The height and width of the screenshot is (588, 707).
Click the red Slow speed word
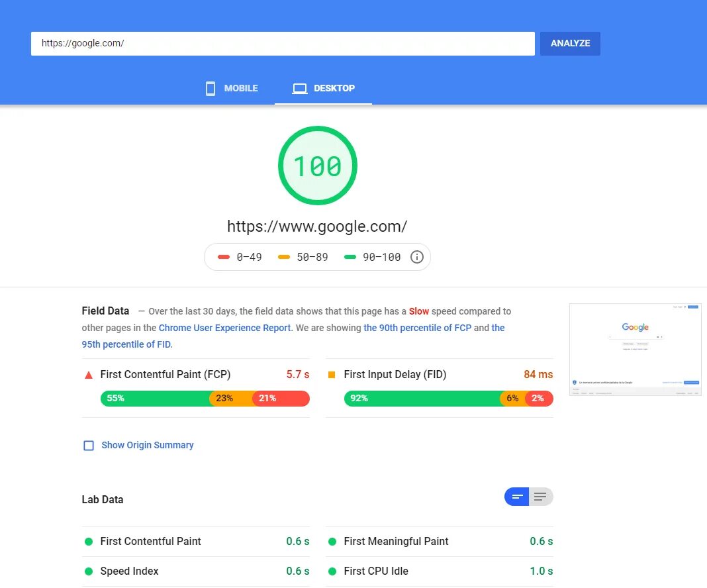(x=419, y=311)
